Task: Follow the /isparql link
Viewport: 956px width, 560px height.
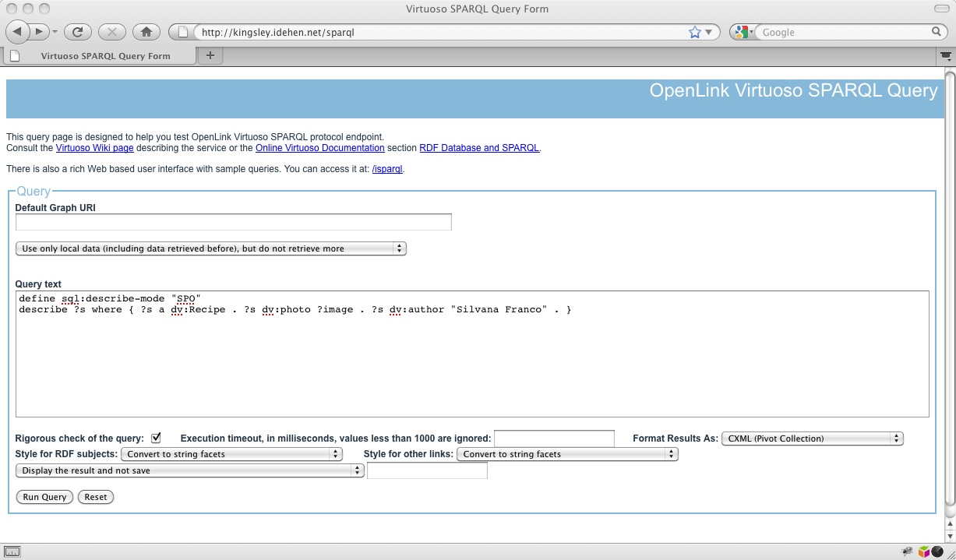Action: (x=387, y=169)
